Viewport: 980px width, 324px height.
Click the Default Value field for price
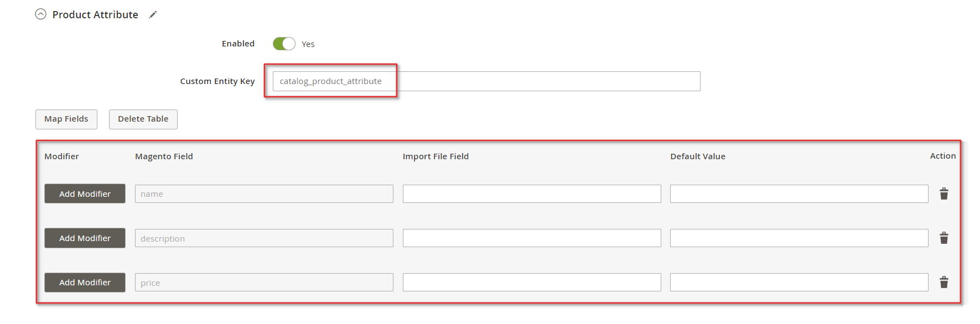pyautogui.click(x=799, y=283)
